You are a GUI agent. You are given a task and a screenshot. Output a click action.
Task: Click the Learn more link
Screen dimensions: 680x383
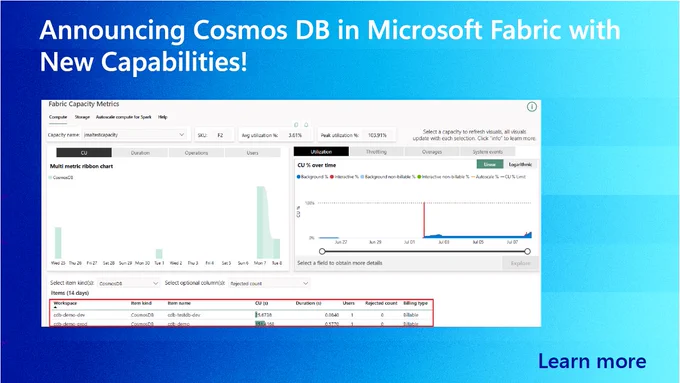tap(592, 361)
